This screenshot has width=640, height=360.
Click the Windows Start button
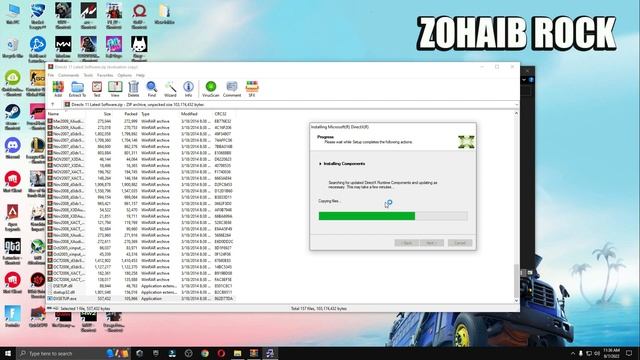[x=8, y=353]
